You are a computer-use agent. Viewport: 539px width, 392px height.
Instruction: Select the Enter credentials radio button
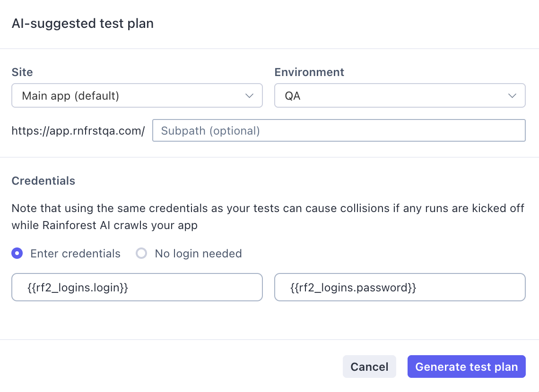click(x=17, y=254)
